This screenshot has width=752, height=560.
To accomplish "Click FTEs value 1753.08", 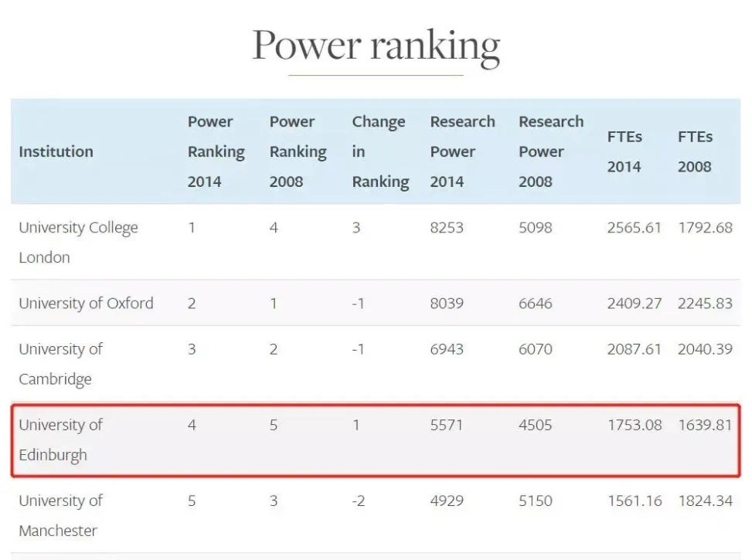I will [x=635, y=425].
